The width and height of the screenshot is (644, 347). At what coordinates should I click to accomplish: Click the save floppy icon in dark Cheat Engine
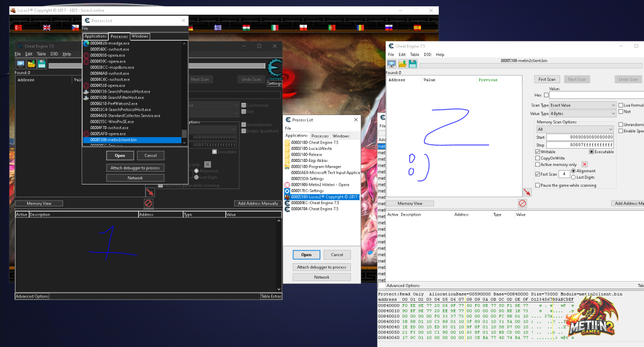[x=42, y=64]
